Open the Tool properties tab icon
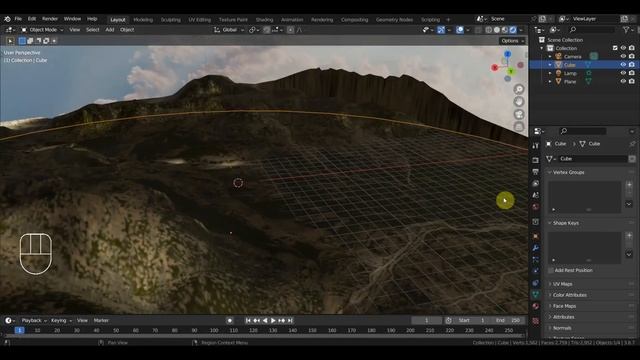Viewport: 640px width, 360px height. [x=536, y=146]
